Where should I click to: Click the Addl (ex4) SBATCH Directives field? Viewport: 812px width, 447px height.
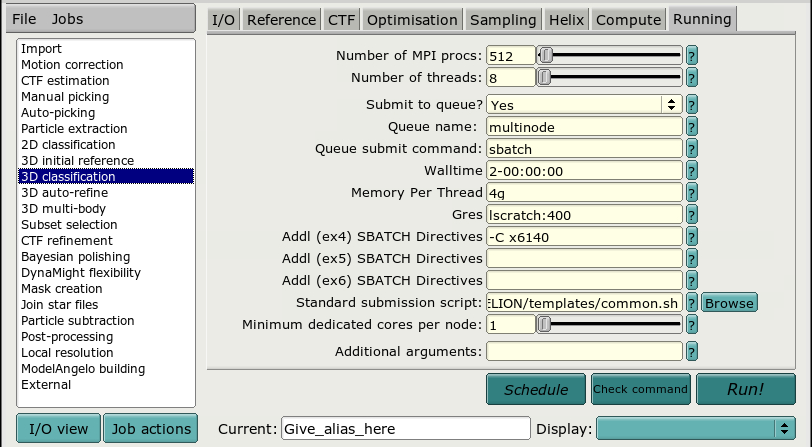click(x=584, y=237)
